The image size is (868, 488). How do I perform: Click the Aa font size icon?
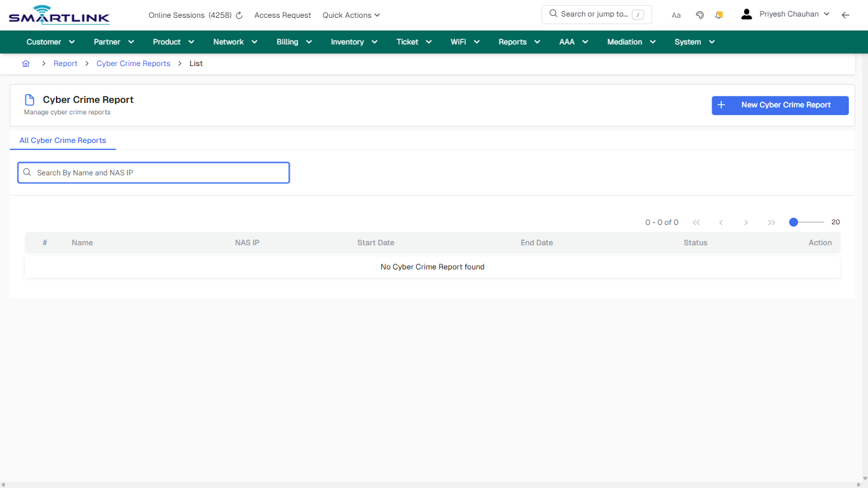676,15
